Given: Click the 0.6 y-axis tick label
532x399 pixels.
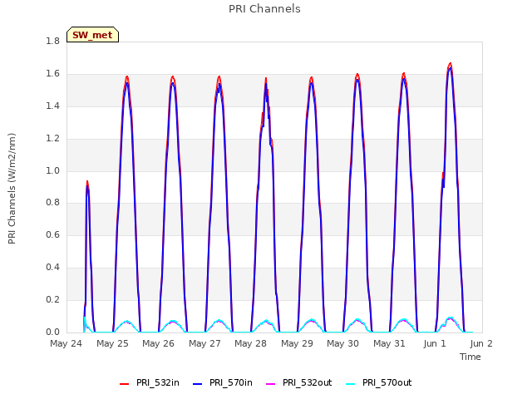Looking at the screenshot, I should tap(53, 234).
